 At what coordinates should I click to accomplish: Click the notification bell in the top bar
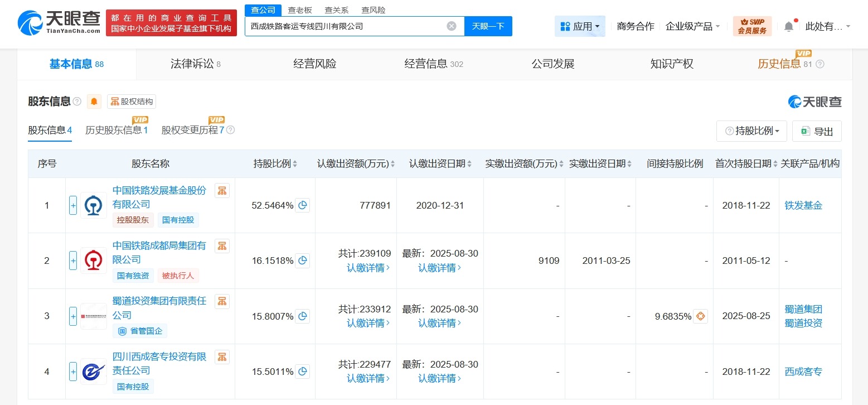pyautogui.click(x=788, y=25)
